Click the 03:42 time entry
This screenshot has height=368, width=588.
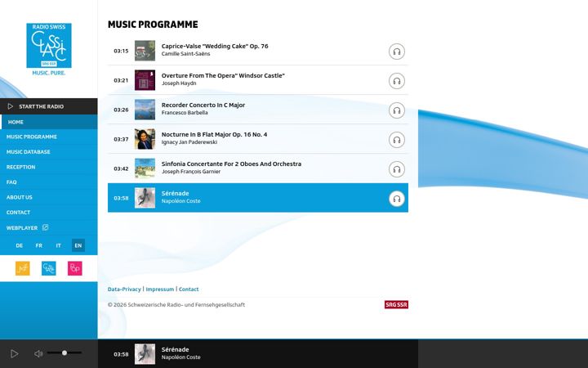pyautogui.click(x=121, y=168)
